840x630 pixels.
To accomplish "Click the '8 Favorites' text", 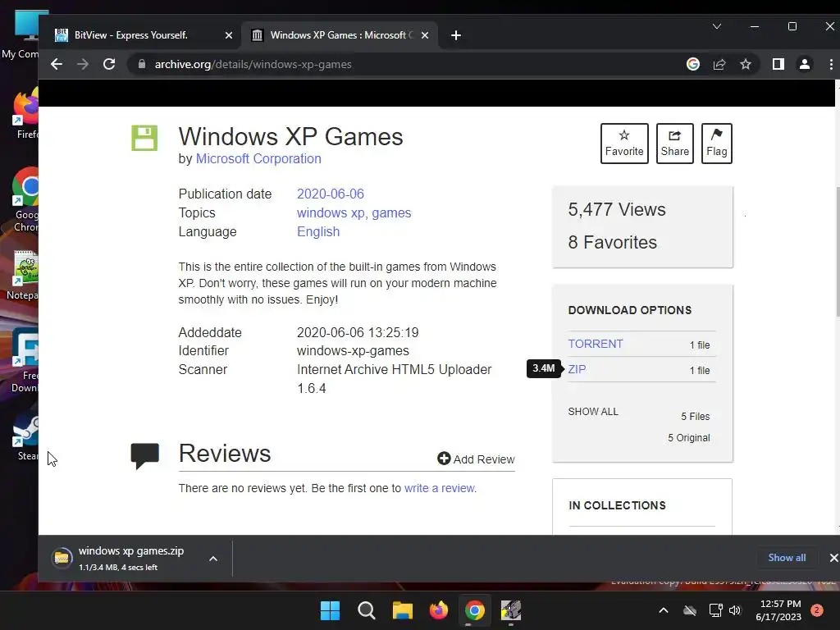I will [x=612, y=242].
